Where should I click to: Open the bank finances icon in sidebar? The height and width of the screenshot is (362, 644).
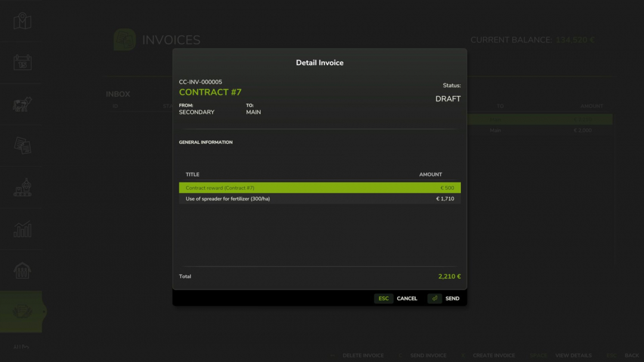point(21,270)
